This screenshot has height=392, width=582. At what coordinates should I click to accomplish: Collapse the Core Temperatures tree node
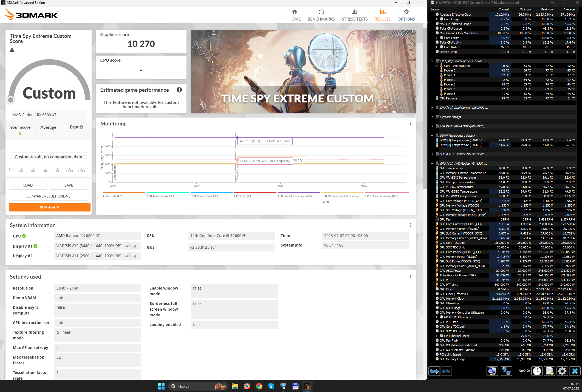[436, 66]
